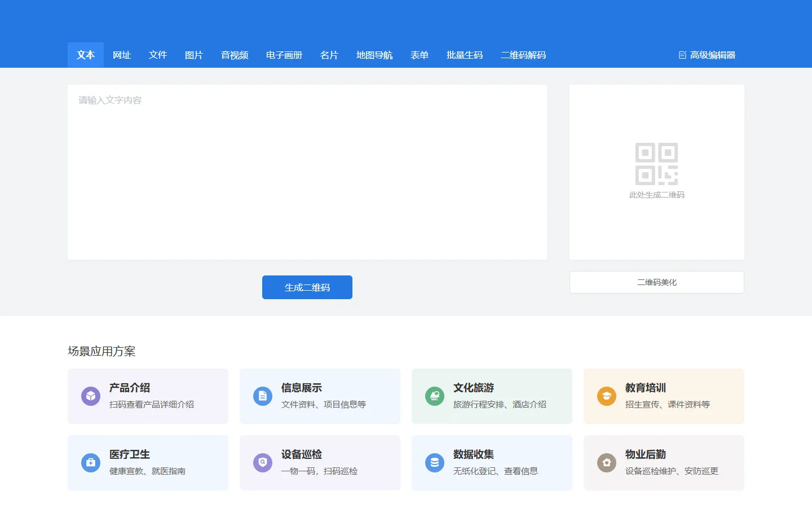This screenshot has height=508, width=812.
Task: Open the 地图导航 tab
Action: pyautogui.click(x=374, y=55)
